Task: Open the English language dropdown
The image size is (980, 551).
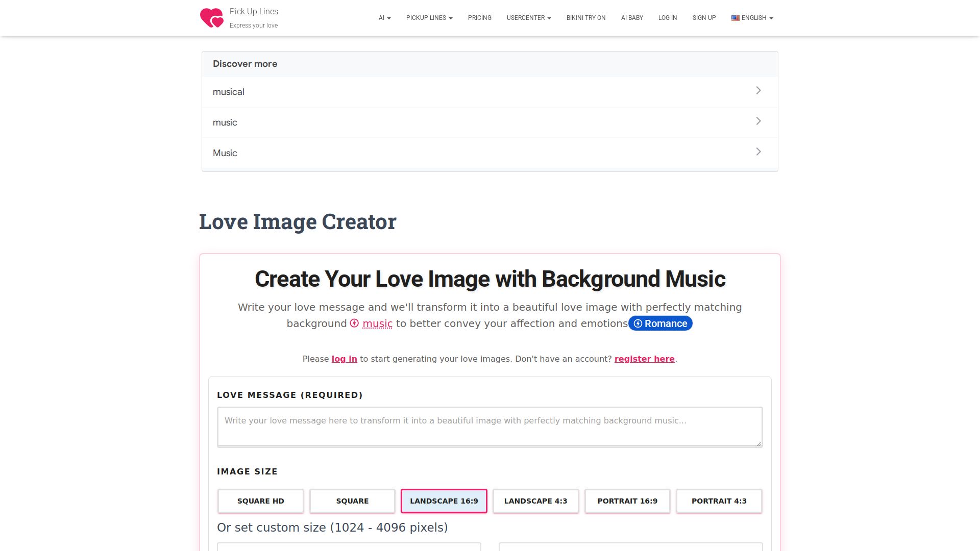Action: pyautogui.click(x=752, y=18)
